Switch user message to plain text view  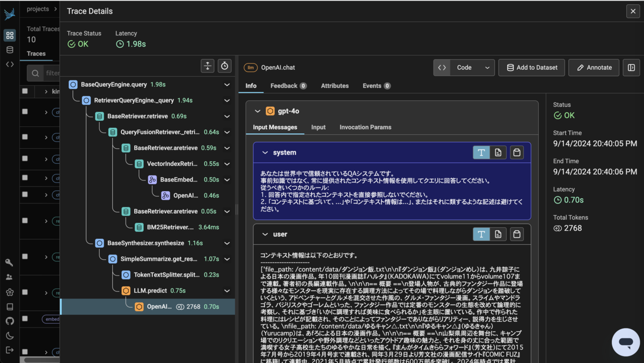pos(481,234)
